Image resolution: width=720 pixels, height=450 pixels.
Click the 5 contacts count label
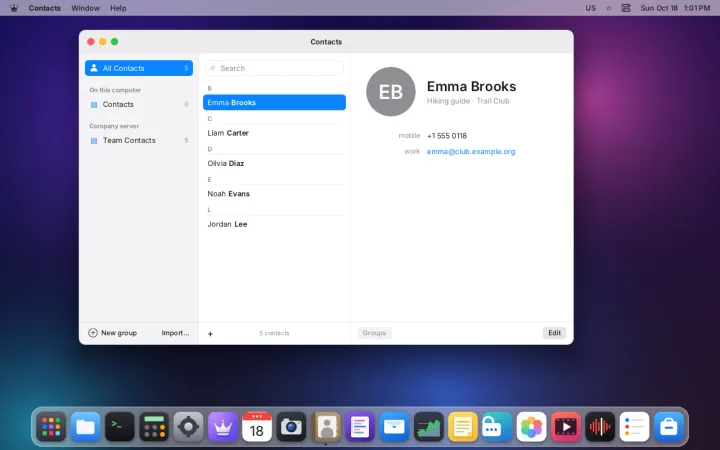(274, 333)
